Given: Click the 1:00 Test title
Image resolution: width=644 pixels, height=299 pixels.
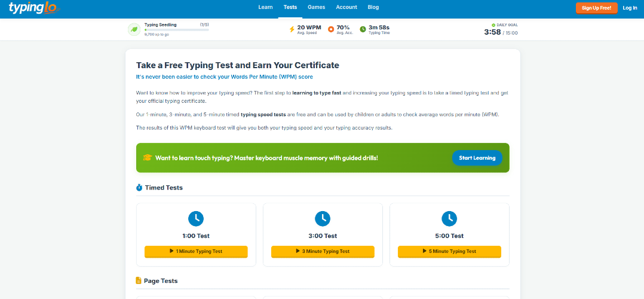Looking at the screenshot, I should coord(196,236).
